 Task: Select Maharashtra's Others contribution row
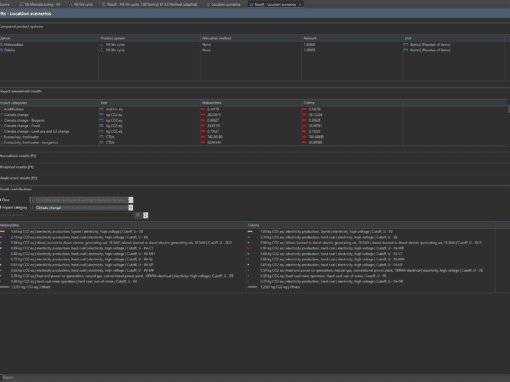(x=123, y=287)
